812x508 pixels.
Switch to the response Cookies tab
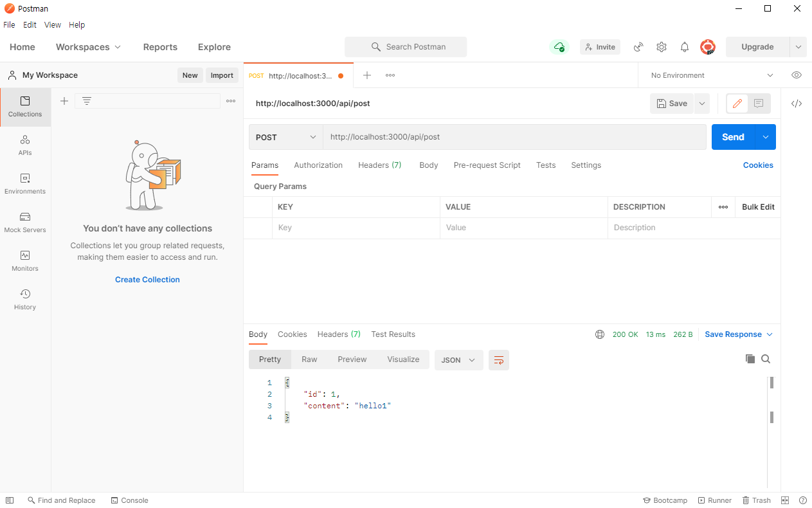(293, 334)
